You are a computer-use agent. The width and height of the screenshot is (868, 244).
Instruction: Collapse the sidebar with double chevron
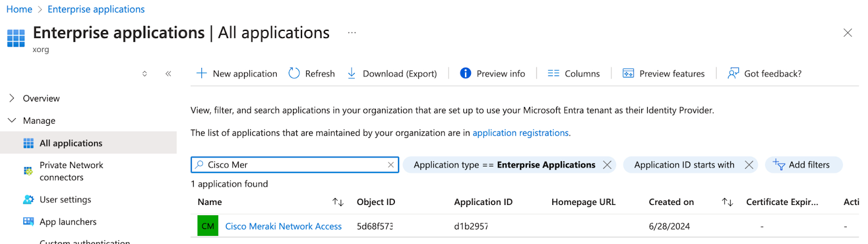(x=168, y=74)
